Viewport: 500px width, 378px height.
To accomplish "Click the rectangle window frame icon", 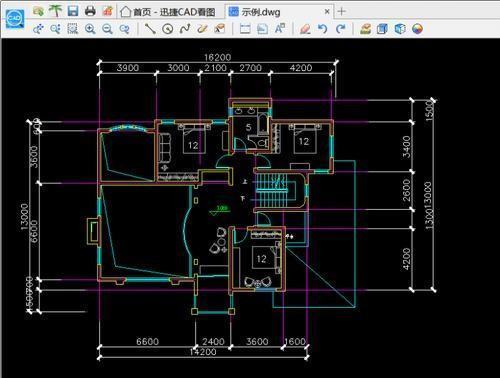I will [245, 29].
